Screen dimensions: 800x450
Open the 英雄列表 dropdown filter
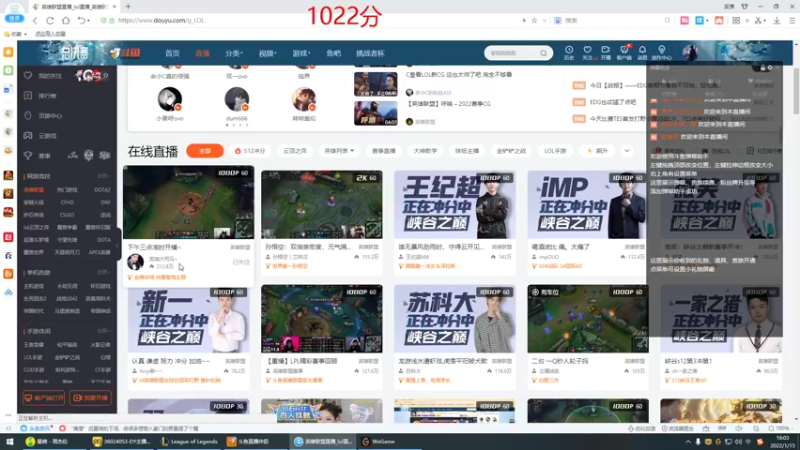click(339, 151)
